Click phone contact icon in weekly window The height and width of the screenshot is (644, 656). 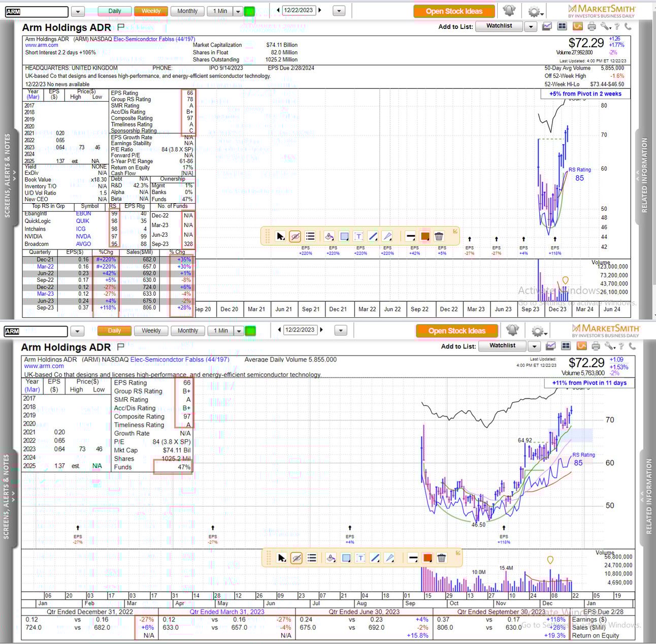pyautogui.click(x=628, y=26)
